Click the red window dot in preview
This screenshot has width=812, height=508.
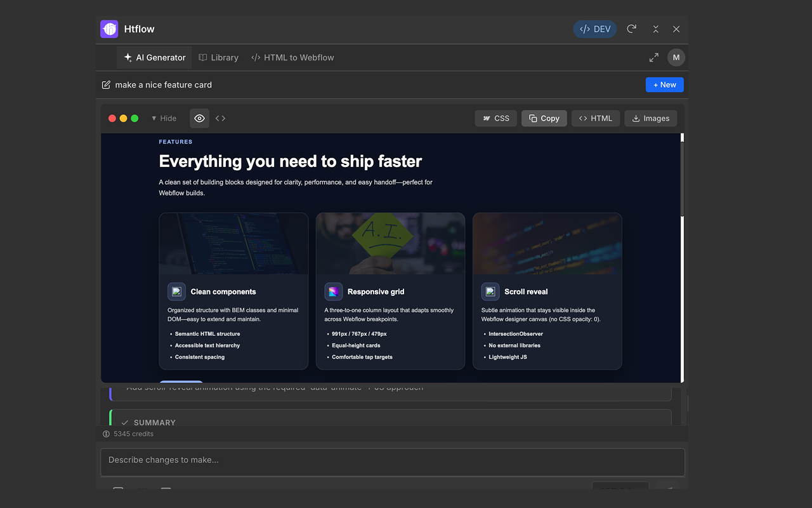(x=112, y=118)
